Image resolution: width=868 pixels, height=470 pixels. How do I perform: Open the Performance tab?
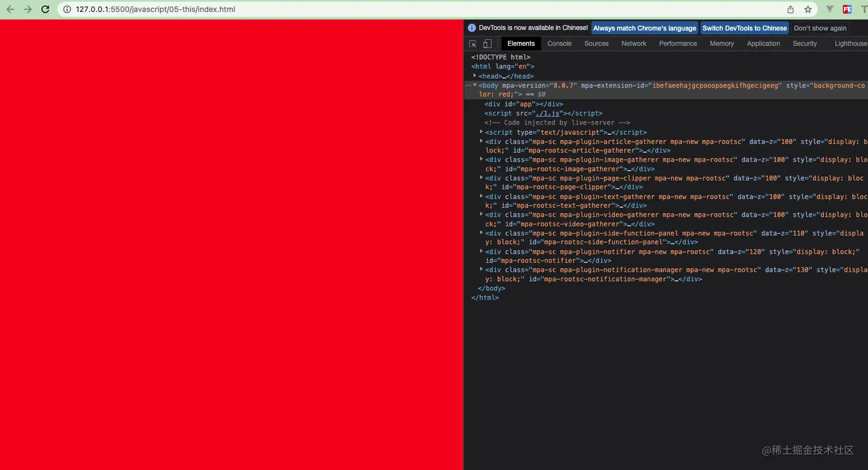point(678,44)
